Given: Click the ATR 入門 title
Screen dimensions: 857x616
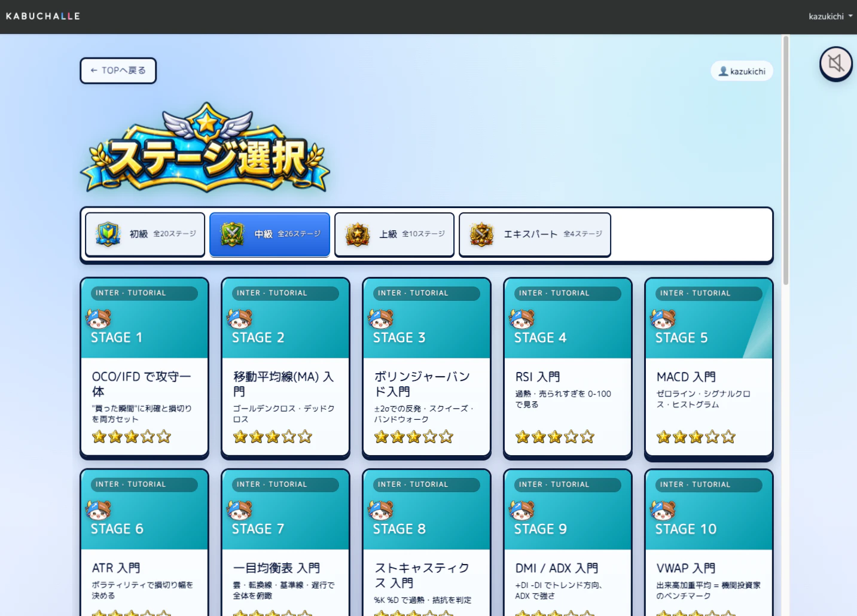Looking at the screenshot, I should [x=116, y=568].
